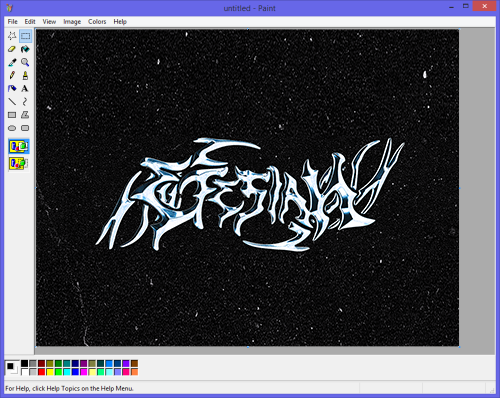Select the Text tool
Viewport: 500px width, 398px height.
pos(25,89)
